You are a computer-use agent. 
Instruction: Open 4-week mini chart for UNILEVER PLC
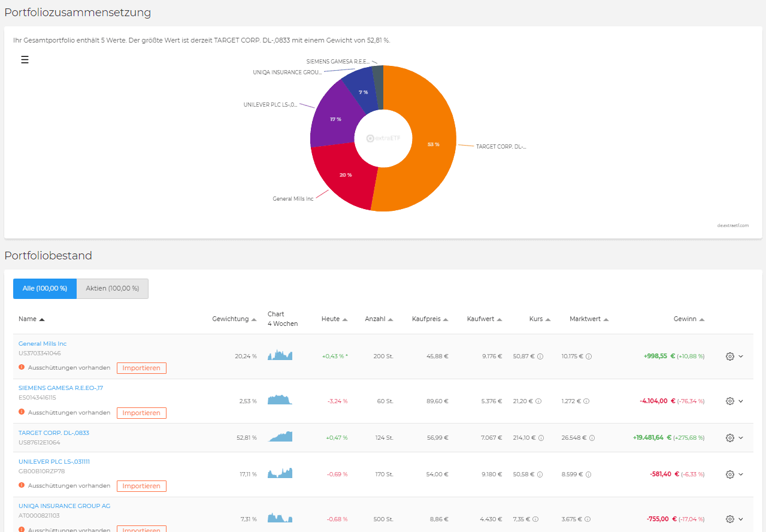[x=280, y=473]
